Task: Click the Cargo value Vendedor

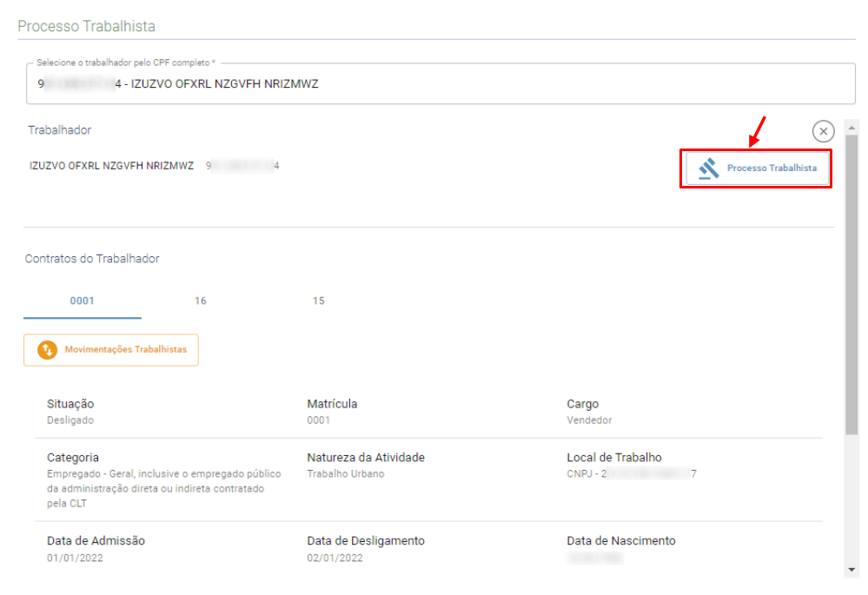Action: [589, 420]
